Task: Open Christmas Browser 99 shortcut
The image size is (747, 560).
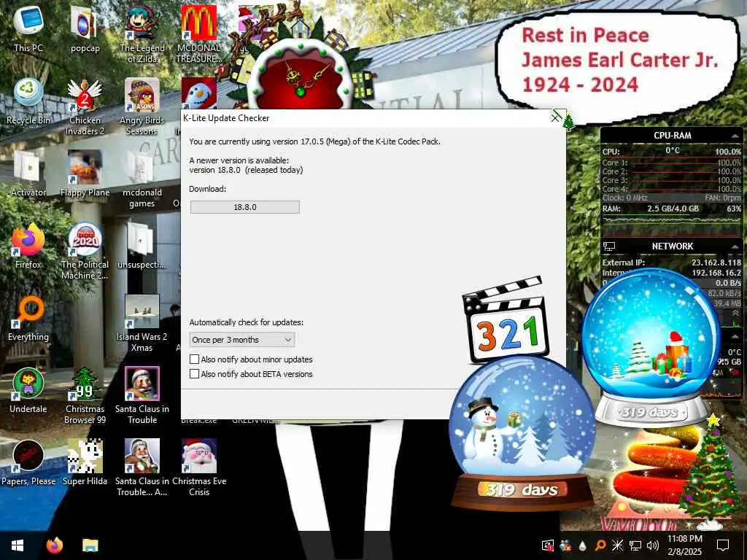Action: click(x=85, y=396)
